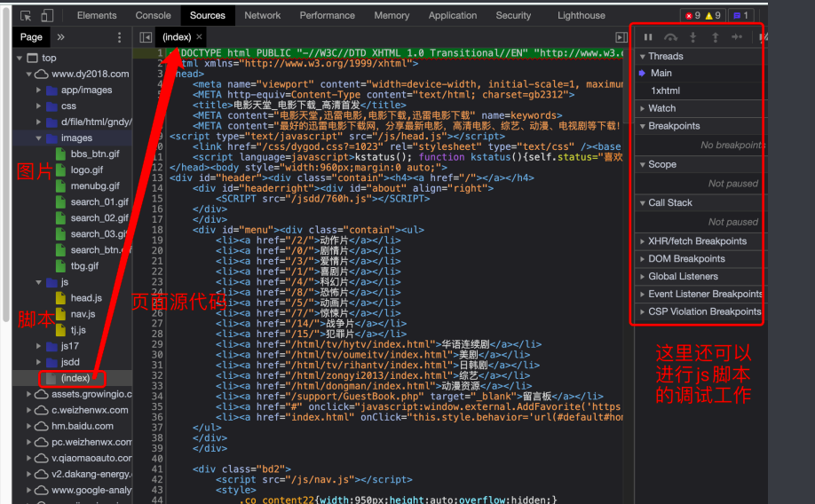Click the step out of function icon

(716, 37)
